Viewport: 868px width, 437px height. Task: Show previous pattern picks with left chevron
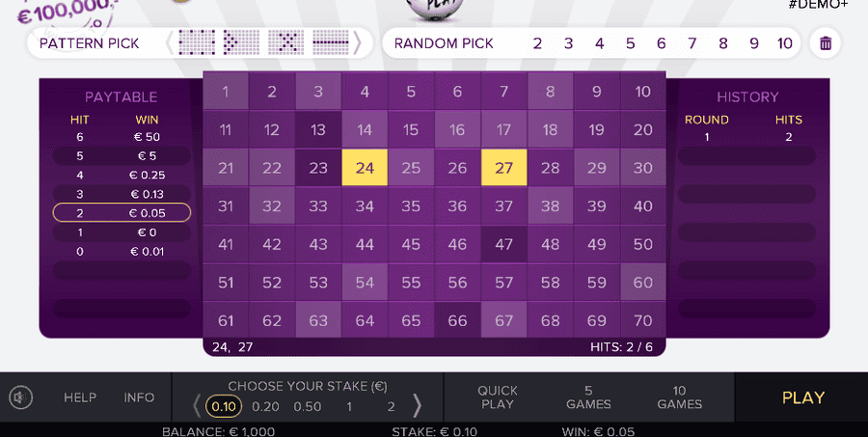(x=170, y=42)
